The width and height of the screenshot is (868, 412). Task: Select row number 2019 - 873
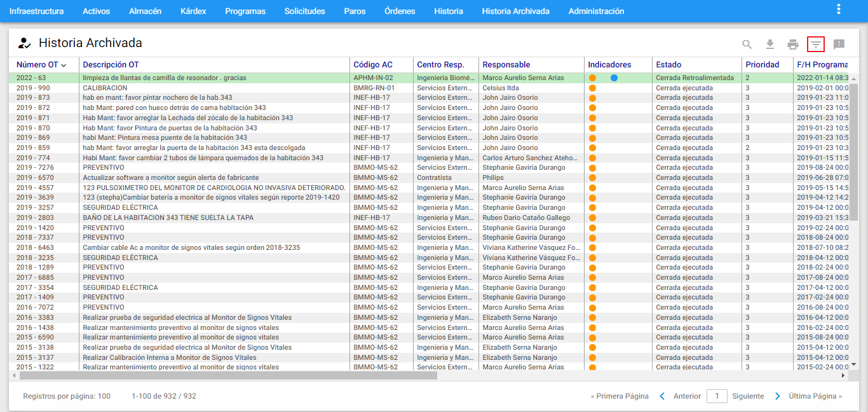(x=33, y=98)
